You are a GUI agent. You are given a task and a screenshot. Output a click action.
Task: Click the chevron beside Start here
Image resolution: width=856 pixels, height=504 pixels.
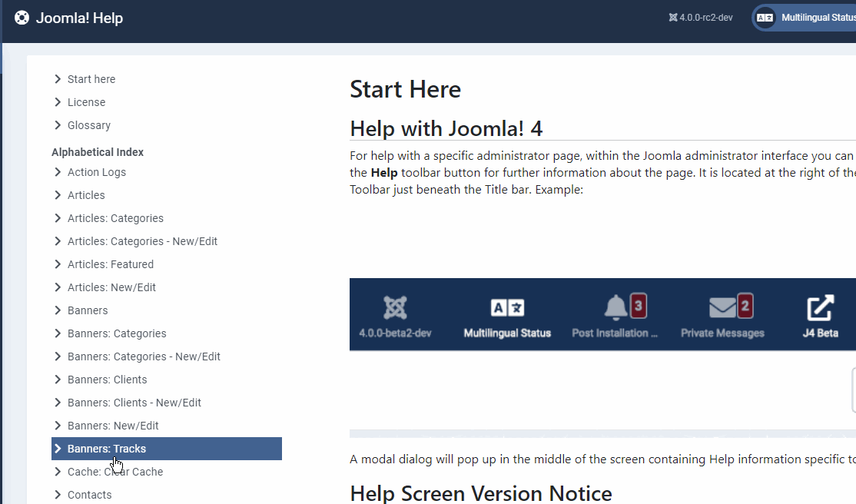pos(58,79)
